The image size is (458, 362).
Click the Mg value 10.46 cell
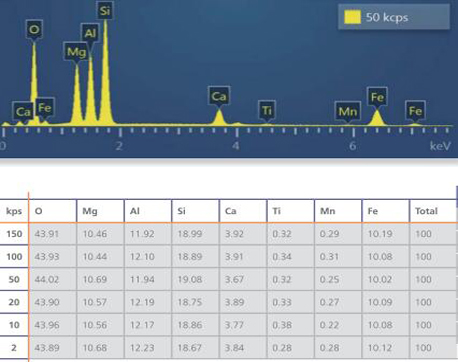(100, 234)
